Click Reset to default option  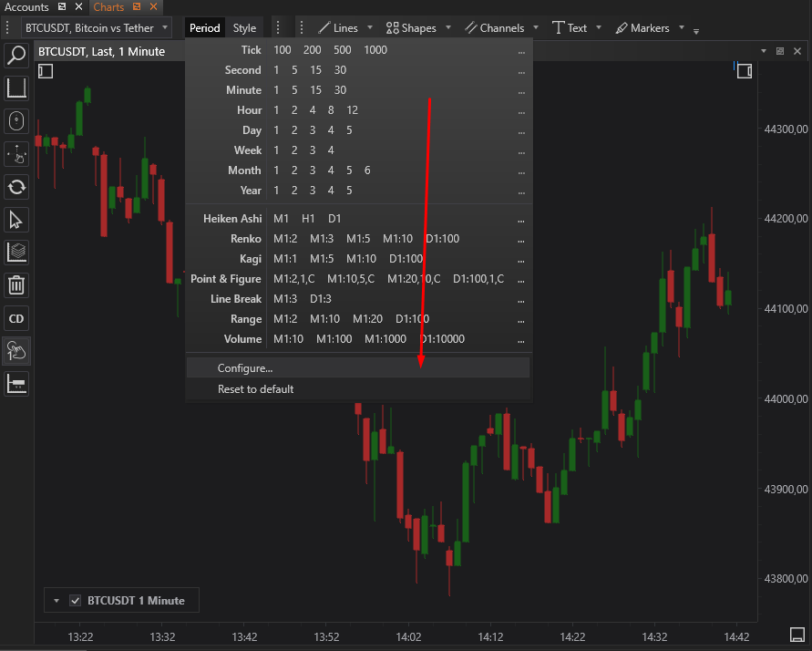255,389
